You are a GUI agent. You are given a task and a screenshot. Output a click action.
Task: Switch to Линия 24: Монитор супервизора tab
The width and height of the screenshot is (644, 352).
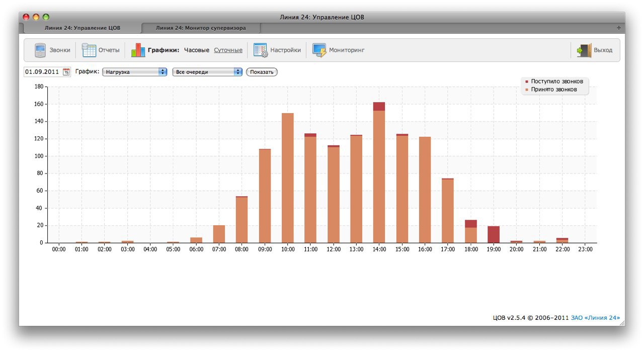[x=201, y=28]
